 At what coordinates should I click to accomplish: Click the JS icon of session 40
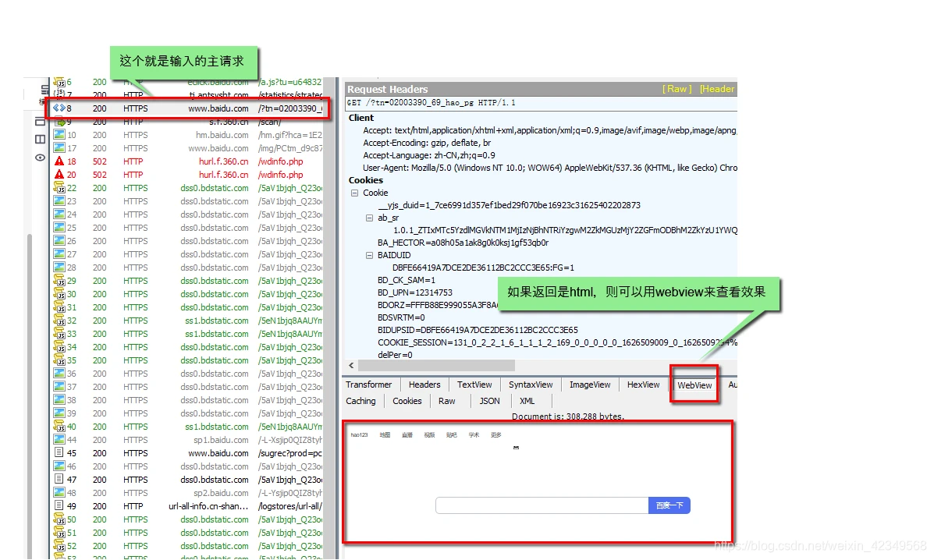[x=59, y=427]
